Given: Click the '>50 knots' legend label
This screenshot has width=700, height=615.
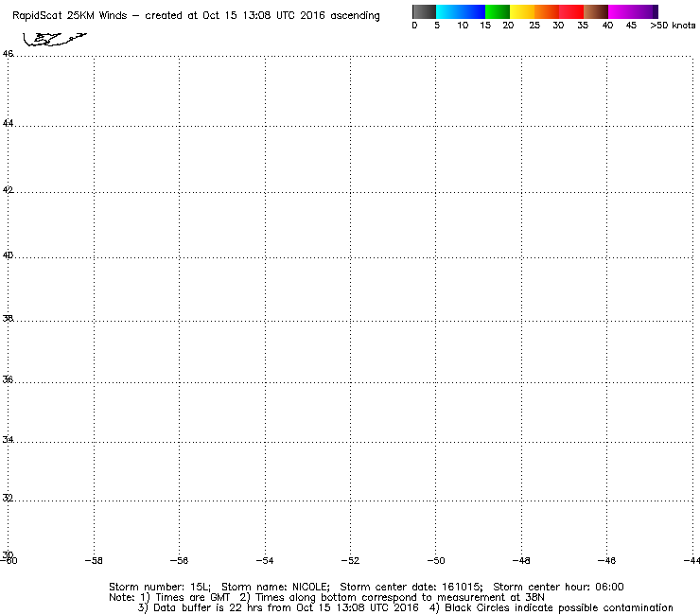Looking at the screenshot, I should click(673, 26).
